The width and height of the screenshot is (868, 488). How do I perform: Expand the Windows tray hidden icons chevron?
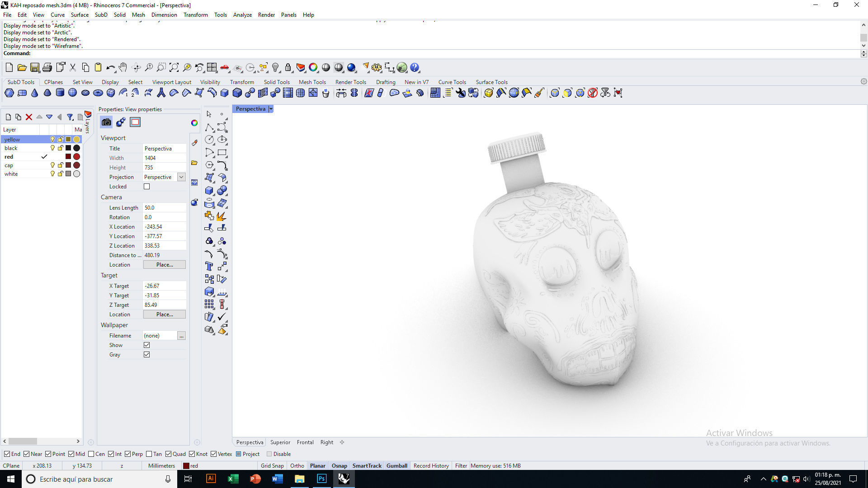coord(764,479)
